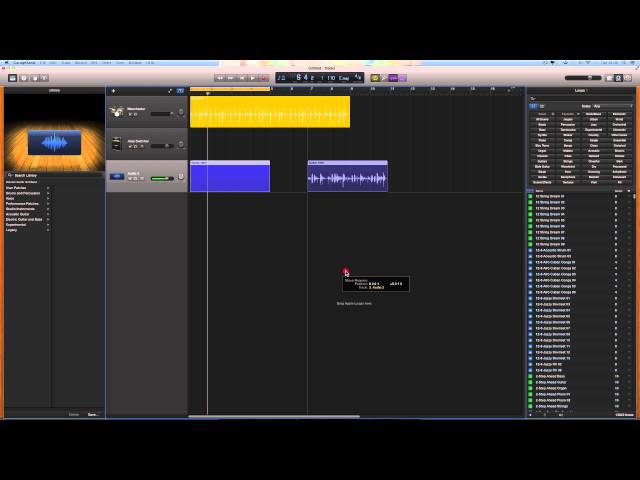Go to beginning with the stop button
This screenshot has width=640, height=480.
pos(242,78)
